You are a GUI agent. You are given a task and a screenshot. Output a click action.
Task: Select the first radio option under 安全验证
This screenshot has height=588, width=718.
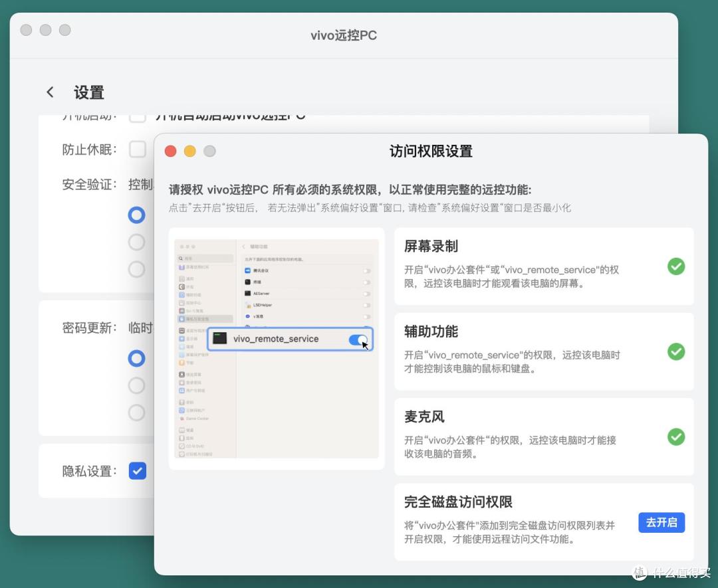point(136,215)
